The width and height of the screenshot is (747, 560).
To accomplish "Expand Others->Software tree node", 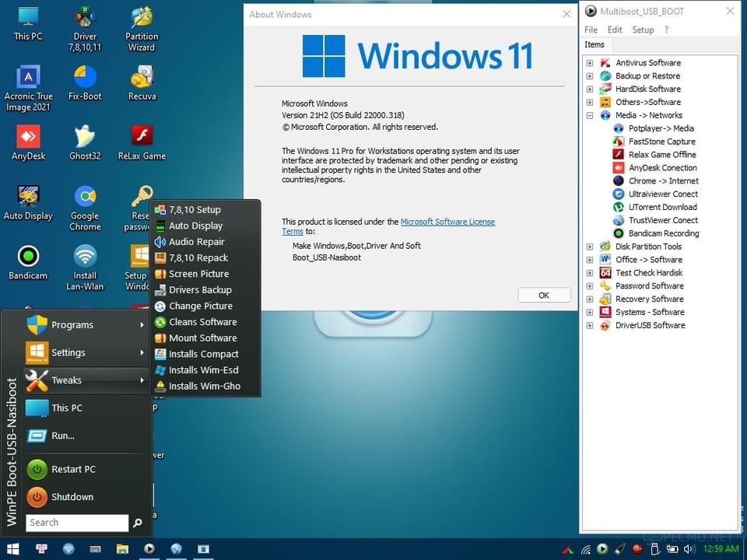I will [590, 102].
